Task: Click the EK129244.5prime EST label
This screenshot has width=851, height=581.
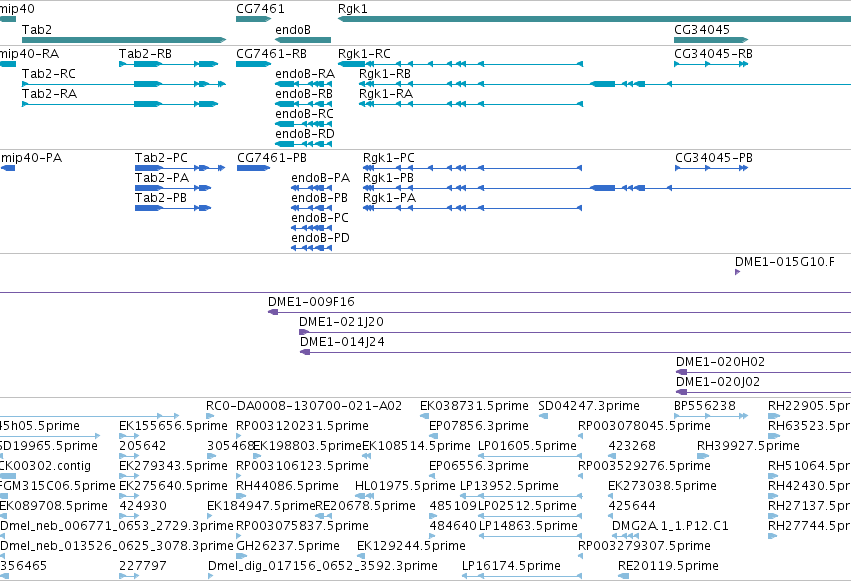Action: pos(411,546)
